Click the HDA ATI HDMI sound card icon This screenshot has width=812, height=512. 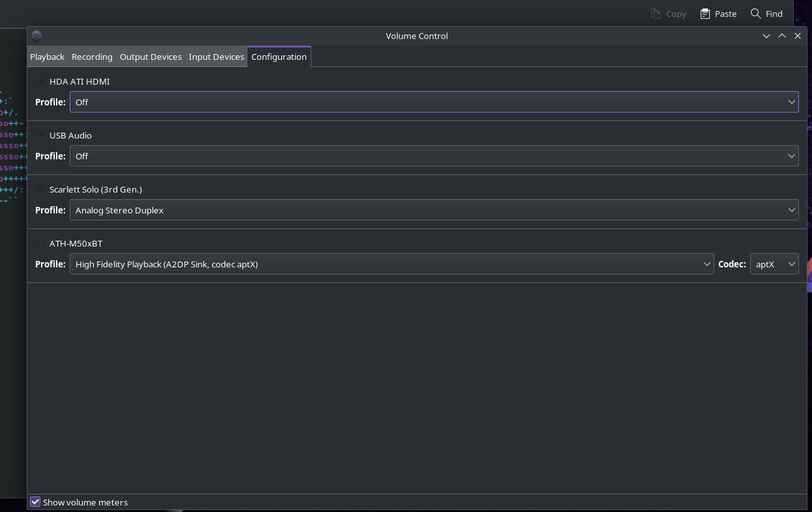tap(40, 81)
